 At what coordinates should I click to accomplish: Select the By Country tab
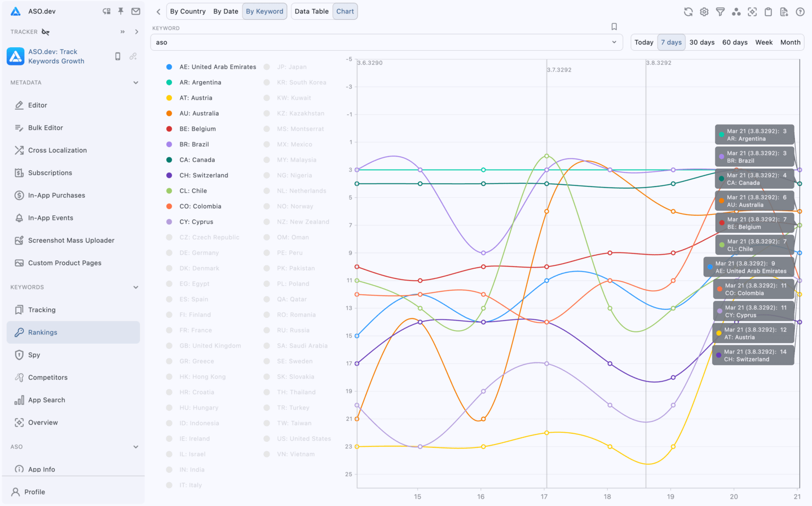[x=188, y=11]
